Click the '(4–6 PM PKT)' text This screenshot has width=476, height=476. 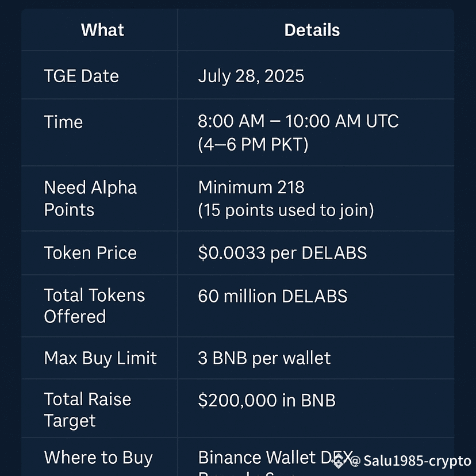pyautogui.click(x=253, y=144)
